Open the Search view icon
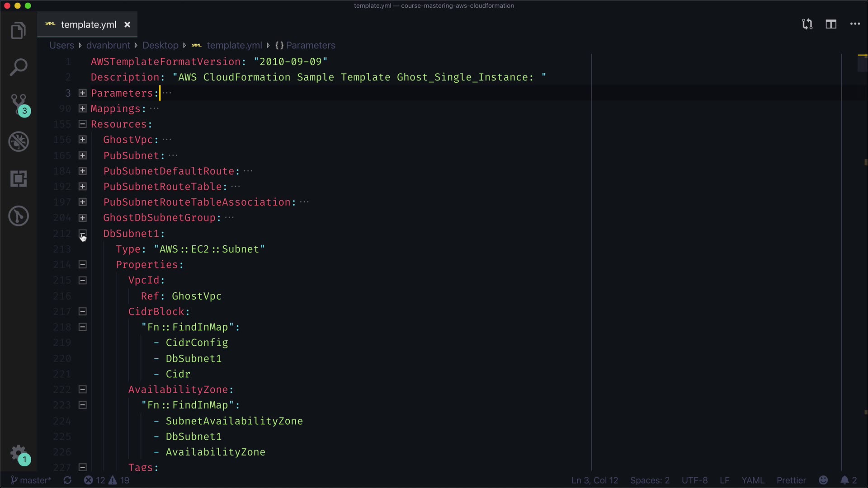This screenshot has height=488, width=868. pos(18,67)
